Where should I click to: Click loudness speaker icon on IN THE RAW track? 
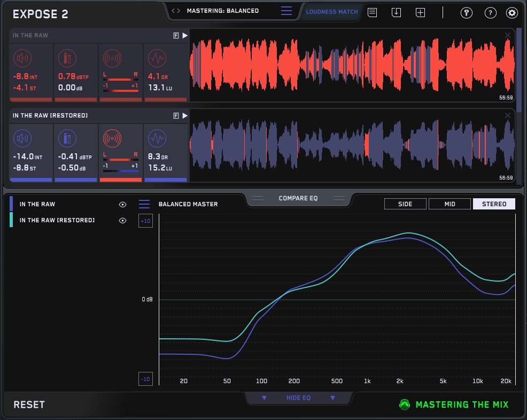[22, 57]
